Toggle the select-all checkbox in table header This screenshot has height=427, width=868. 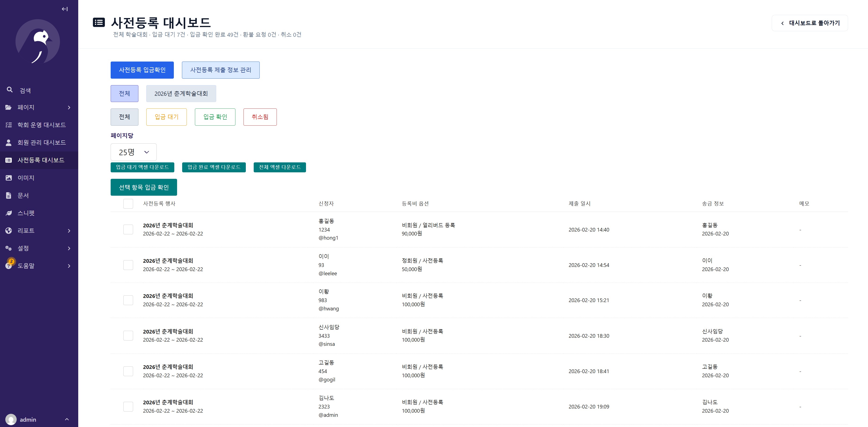tap(128, 204)
